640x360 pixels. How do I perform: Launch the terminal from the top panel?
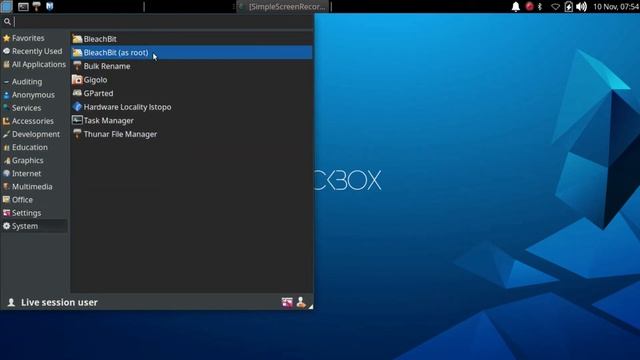point(23,7)
